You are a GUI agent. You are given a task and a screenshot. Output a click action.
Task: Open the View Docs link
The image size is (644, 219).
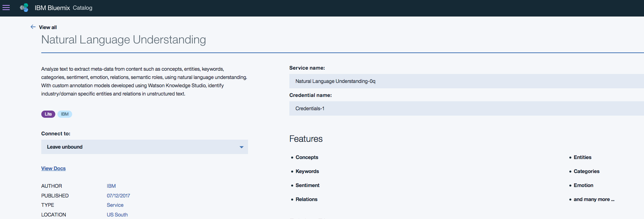(x=53, y=168)
